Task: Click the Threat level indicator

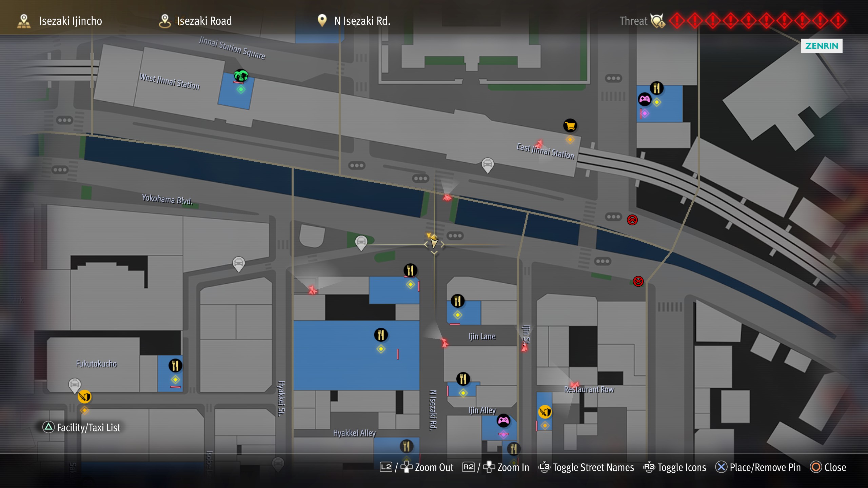Action: [x=733, y=21]
